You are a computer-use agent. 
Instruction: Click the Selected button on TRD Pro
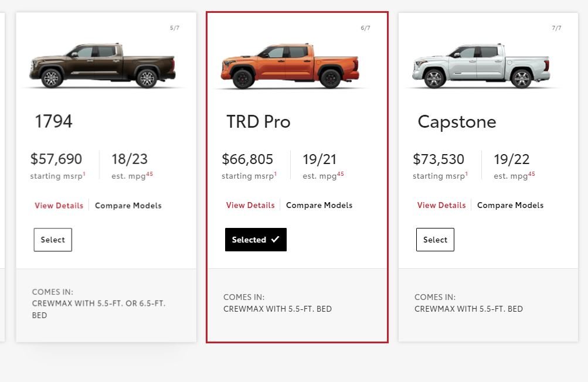tap(256, 240)
